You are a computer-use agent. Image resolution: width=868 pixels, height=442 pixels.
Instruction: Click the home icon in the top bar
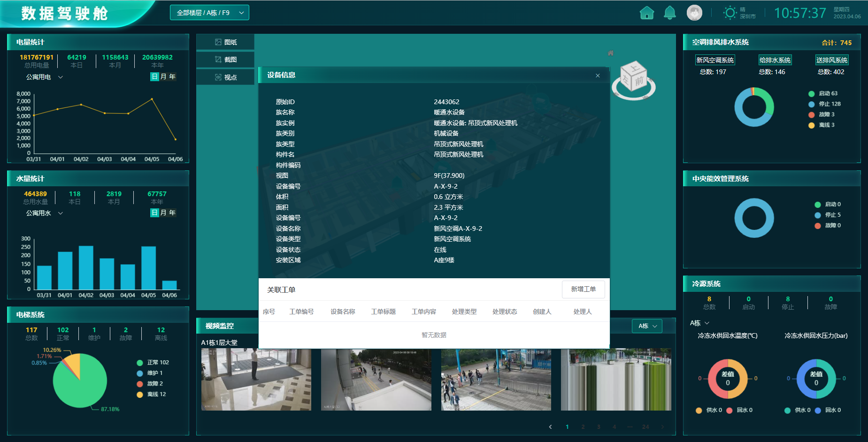(647, 13)
